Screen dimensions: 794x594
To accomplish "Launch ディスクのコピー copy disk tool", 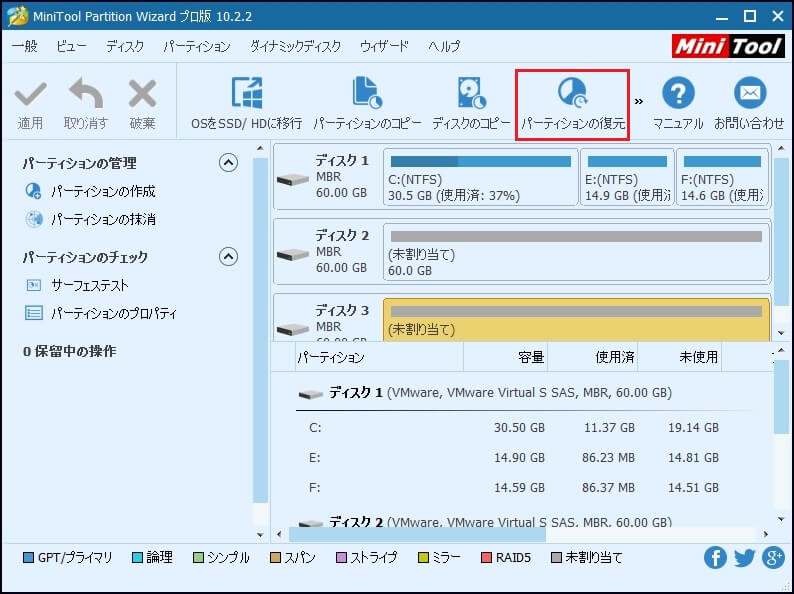I will click(471, 104).
